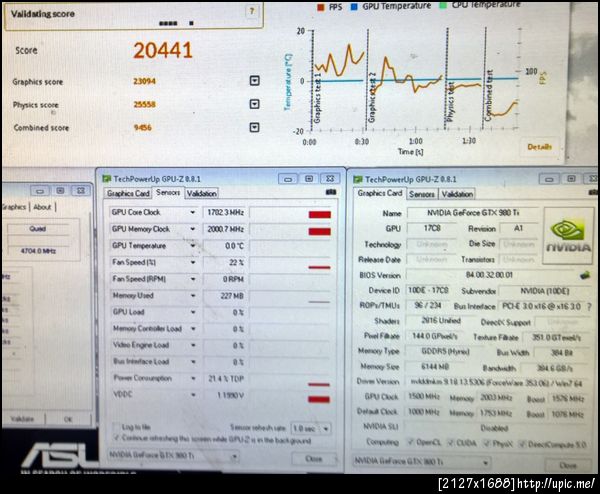Click the screenshot camera icon in Sensors window
Image resolution: width=600 pixels, height=494 pixels.
[331, 192]
